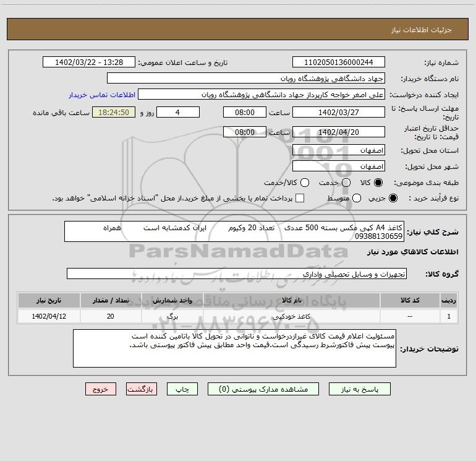Click price validity date 1402/04/20

click(x=339, y=132)
